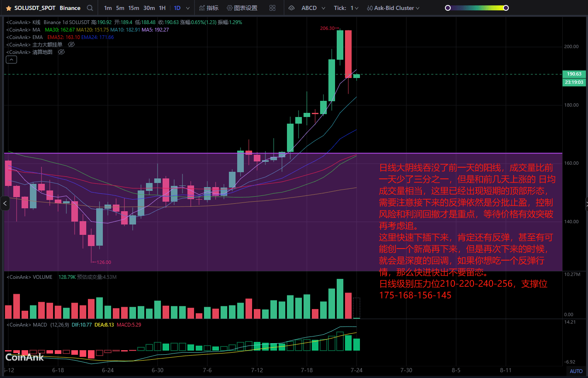Click the 6-18 date on time axis

pos(58,370)
